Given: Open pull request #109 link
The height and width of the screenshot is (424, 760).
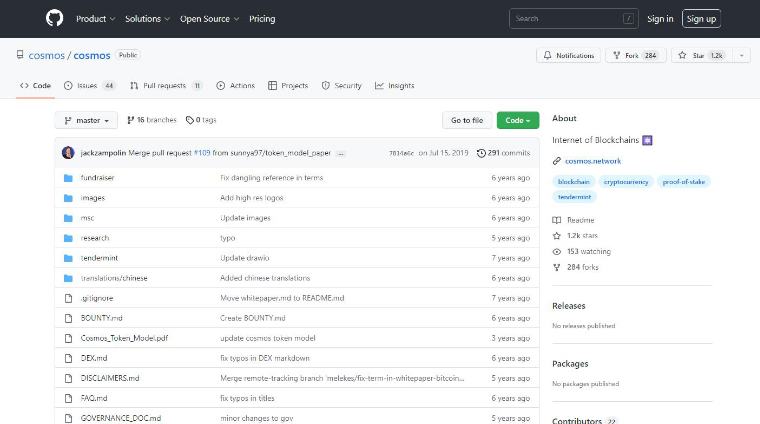Looking at the screenshot, I should pos(202,153).
